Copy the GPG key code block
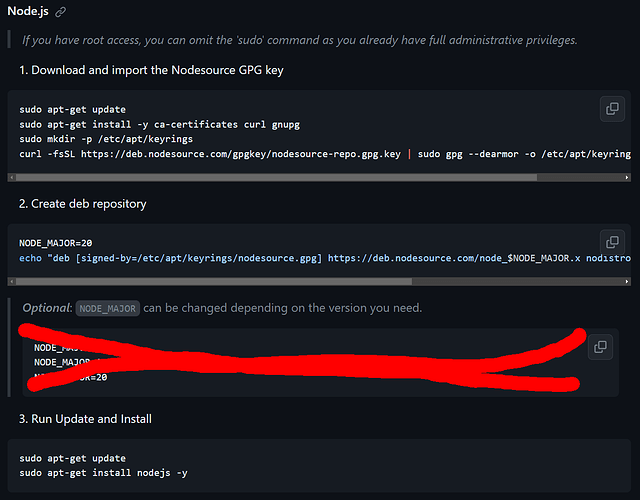640x500 pixels. [612, 109]
